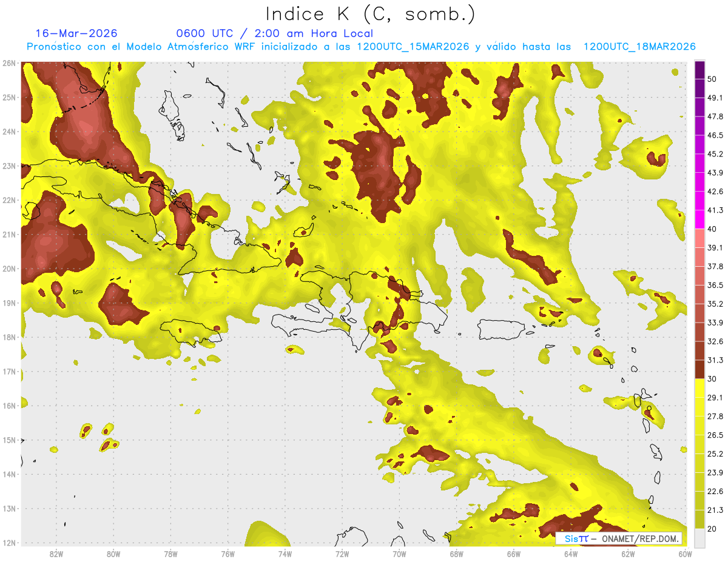Click the "0600 UTC / 2:00 am Hora Local" time label

tap(274, 33)
